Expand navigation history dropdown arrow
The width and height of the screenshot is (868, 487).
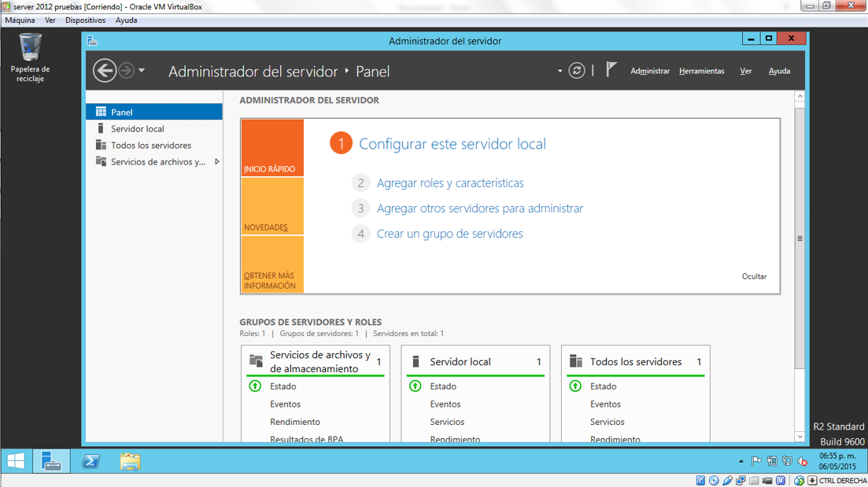point(142,71)
